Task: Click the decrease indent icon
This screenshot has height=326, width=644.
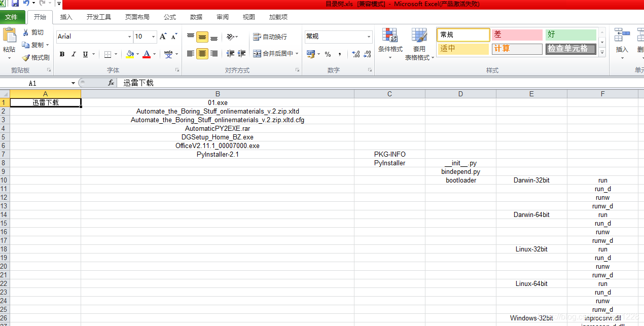Action: [x=230, y=54]
